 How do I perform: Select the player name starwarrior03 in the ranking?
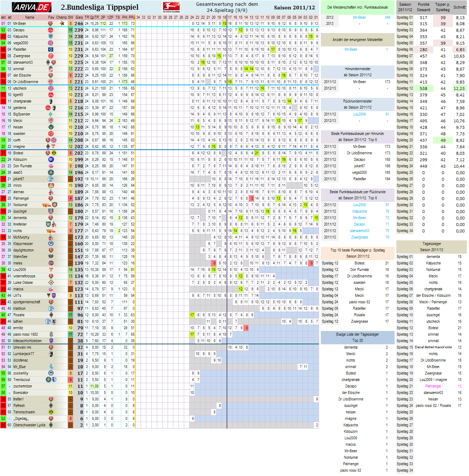pos(23,62)
